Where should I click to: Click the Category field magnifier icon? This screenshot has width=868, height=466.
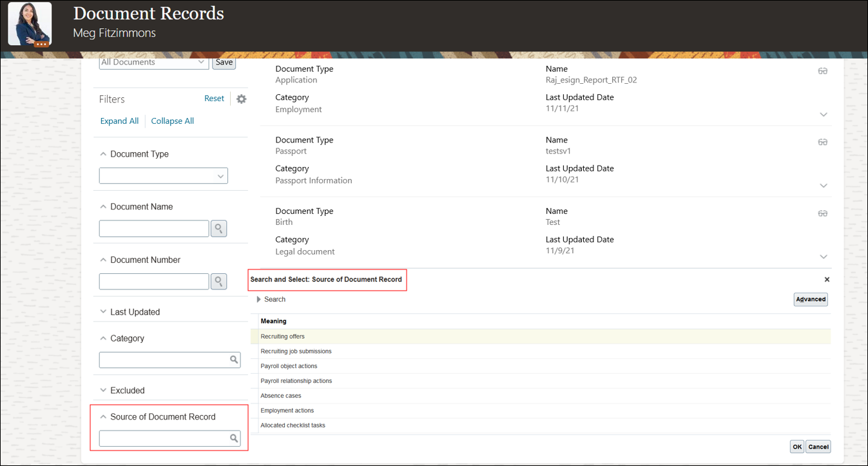point(234,360)
